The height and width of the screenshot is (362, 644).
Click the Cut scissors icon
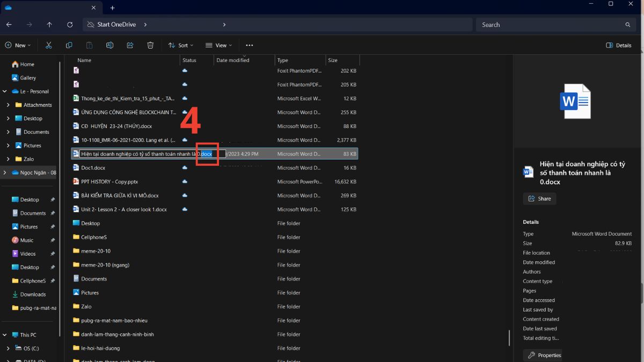tap(49, 46)
